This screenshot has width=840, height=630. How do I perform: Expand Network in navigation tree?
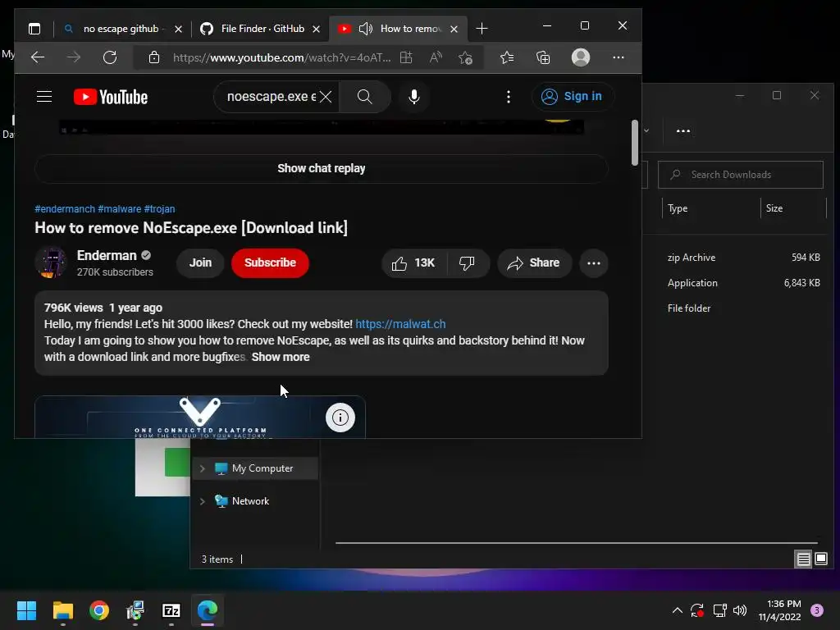[x=203, y=501]
